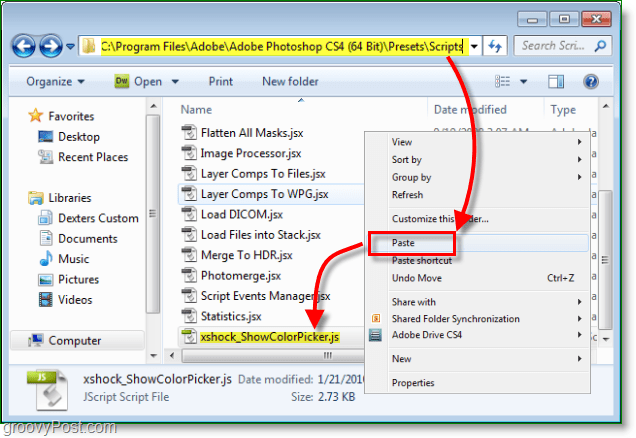Open the Organize menu
This screenshot has width=636, height=438.
pyautogui.click(x=56, y=82)
